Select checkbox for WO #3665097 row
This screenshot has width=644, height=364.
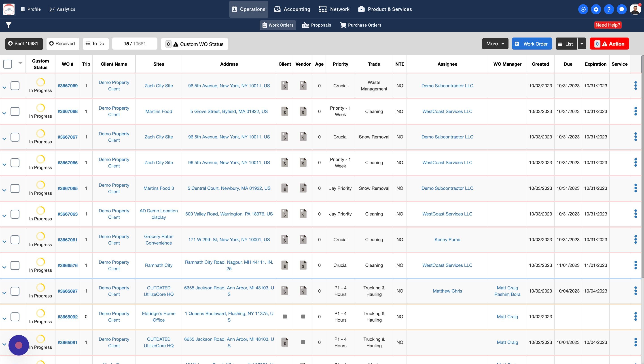pyautogui.click(x=15, y=291)
